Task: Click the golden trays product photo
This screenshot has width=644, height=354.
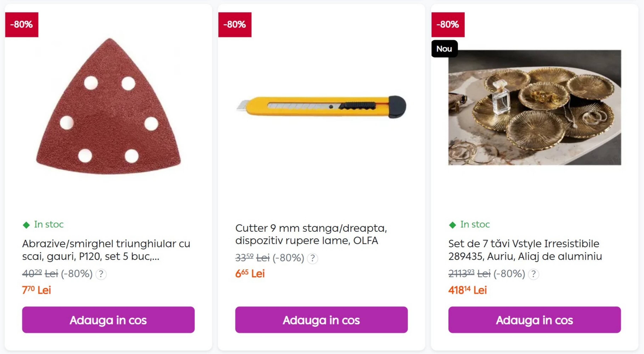Action: [x=535, y=107]
